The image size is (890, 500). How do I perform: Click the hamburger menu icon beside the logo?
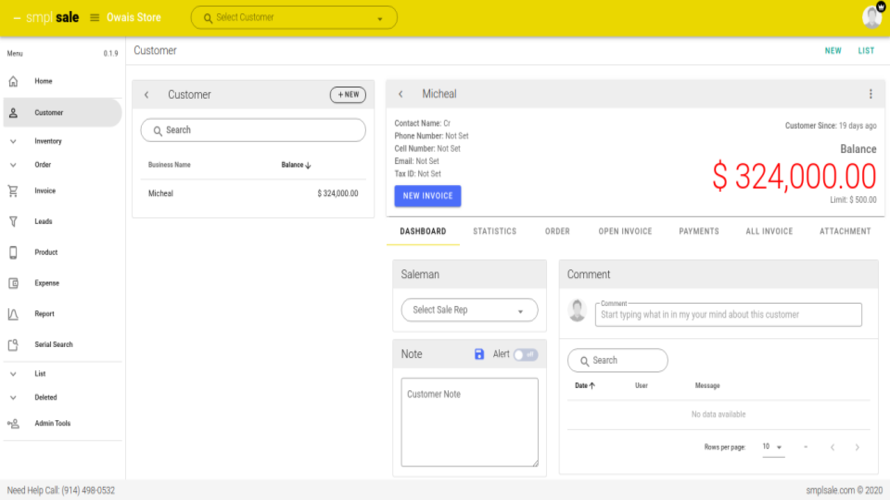[94, 17]
